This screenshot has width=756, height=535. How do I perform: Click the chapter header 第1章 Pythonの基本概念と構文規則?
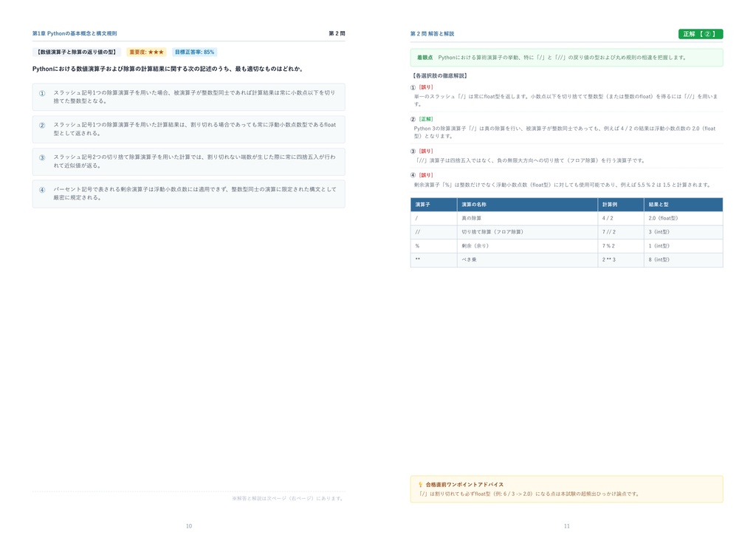75,33
